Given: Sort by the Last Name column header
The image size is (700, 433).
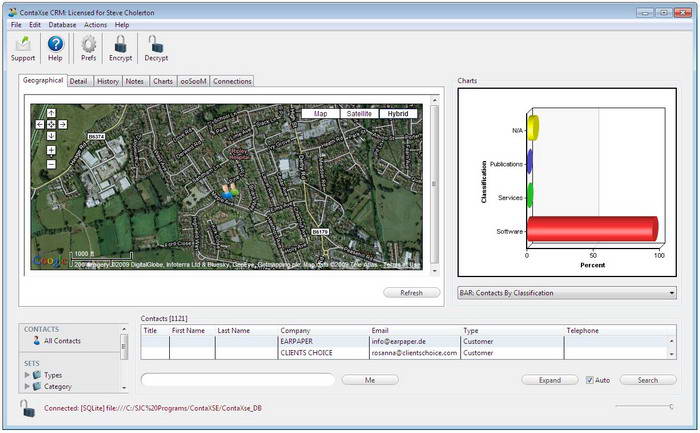Looking at the screenshot, I should tap(246, 331).
